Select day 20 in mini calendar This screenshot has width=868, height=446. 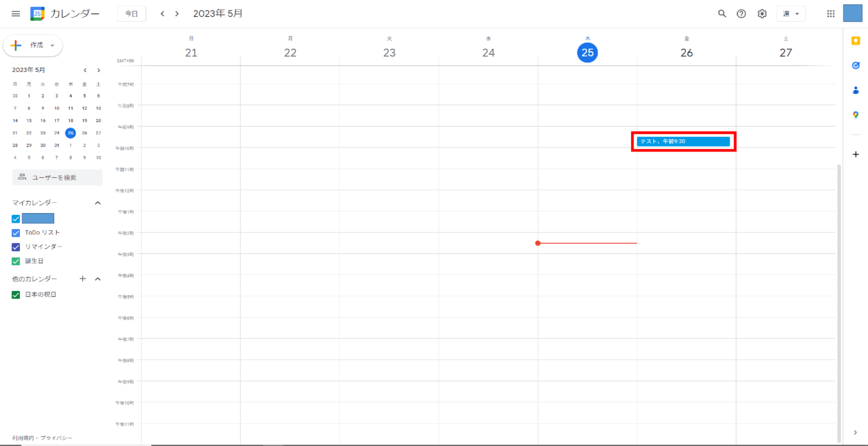point(98,121)
